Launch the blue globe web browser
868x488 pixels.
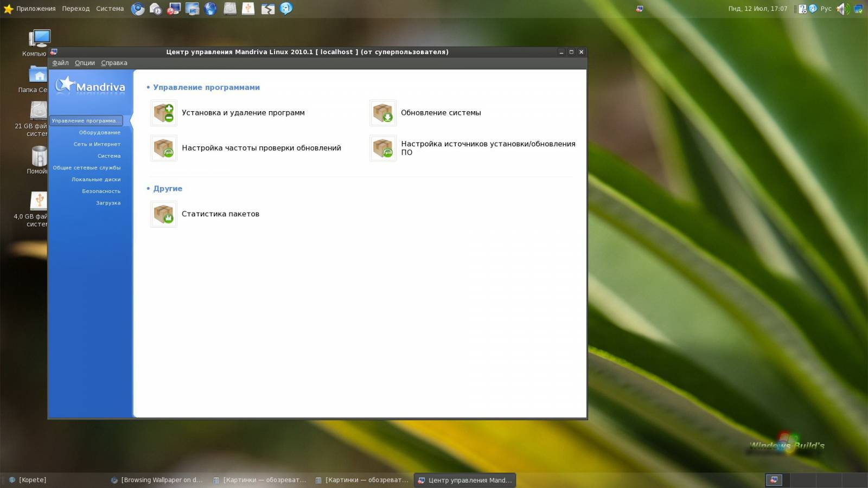pos(210,9)
